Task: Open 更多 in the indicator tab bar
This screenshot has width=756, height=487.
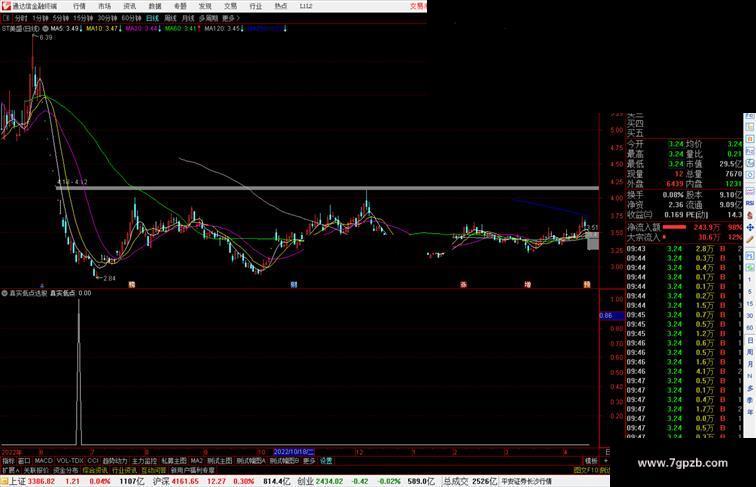Action: tap(309, 461)
